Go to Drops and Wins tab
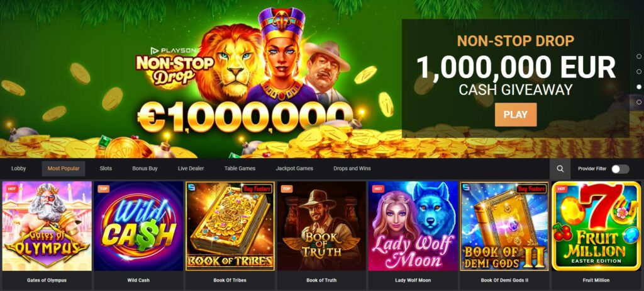Screen dimensions: 644x291 (352, 168)
